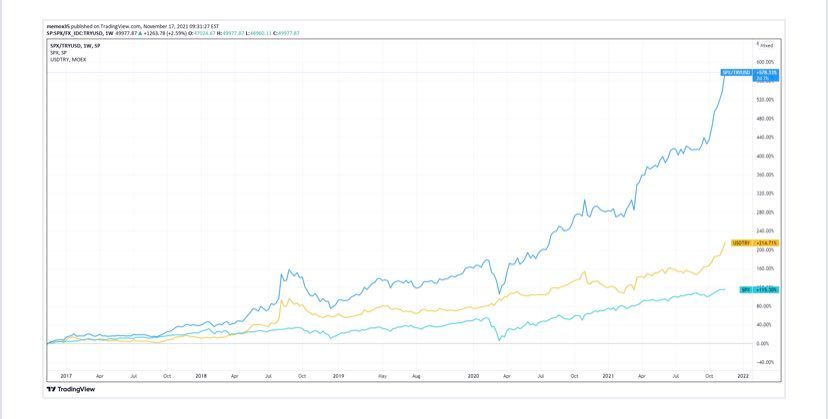Open the Mixed scale indicator at top right
This screenshot has width=828, height=419.
tap(766, 45)
